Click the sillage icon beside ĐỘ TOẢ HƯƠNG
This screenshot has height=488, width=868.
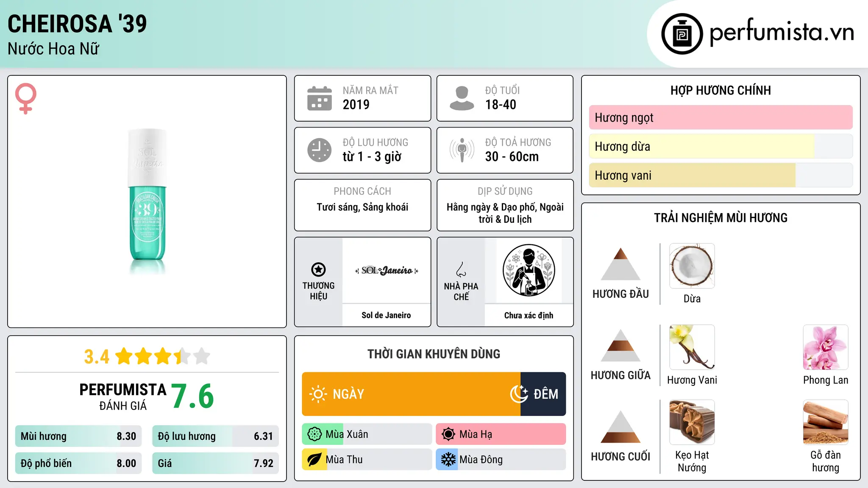(462, 150)
